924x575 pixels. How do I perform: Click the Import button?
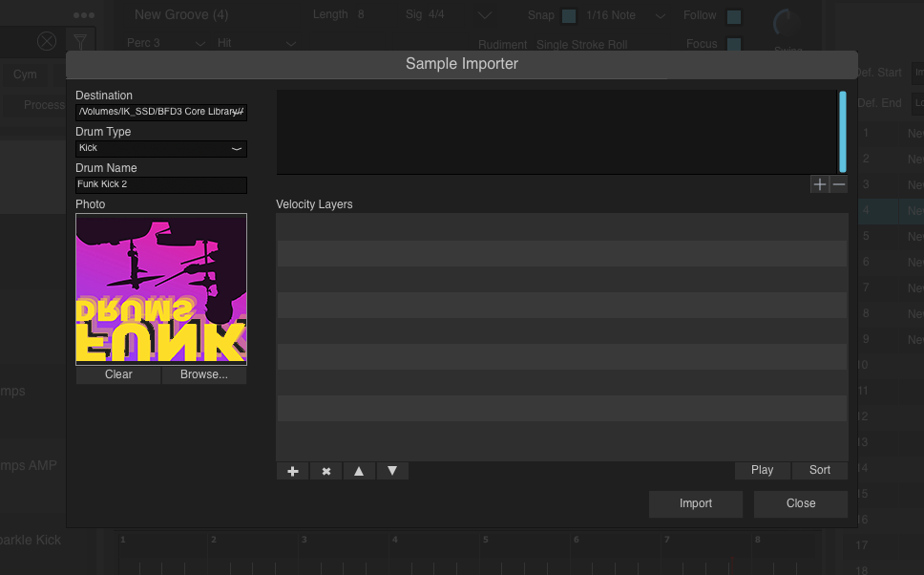[x=695, y=503]
